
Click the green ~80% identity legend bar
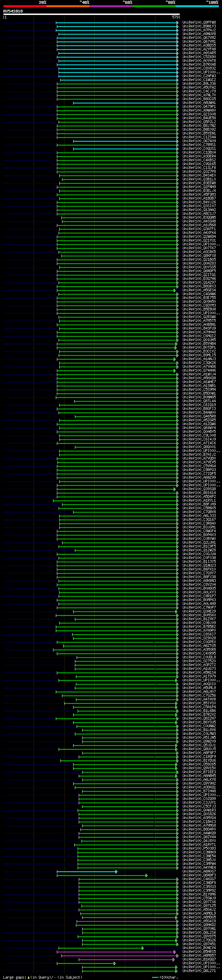154,6
